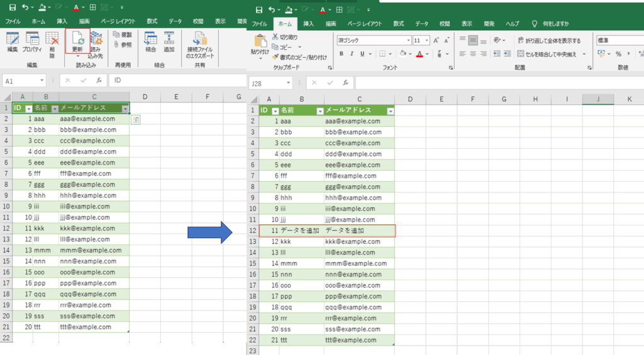Open 名前 column filter in right window table

(320, 111)
